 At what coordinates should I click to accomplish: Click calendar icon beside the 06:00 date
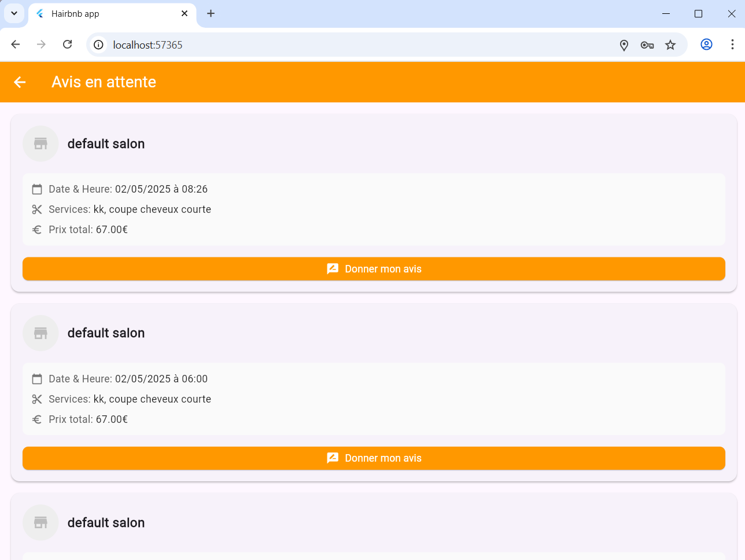[37, 379]
